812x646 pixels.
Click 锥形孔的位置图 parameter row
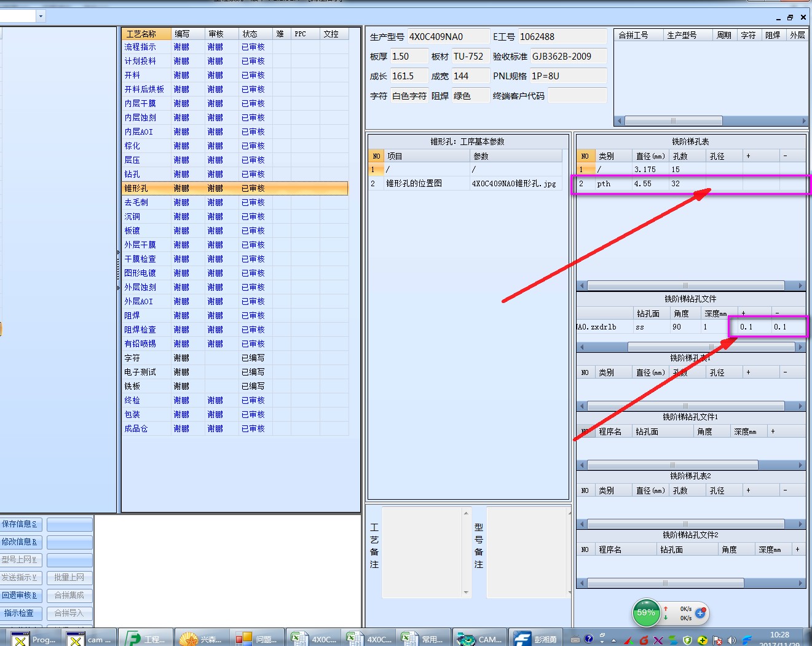[465, 183]
